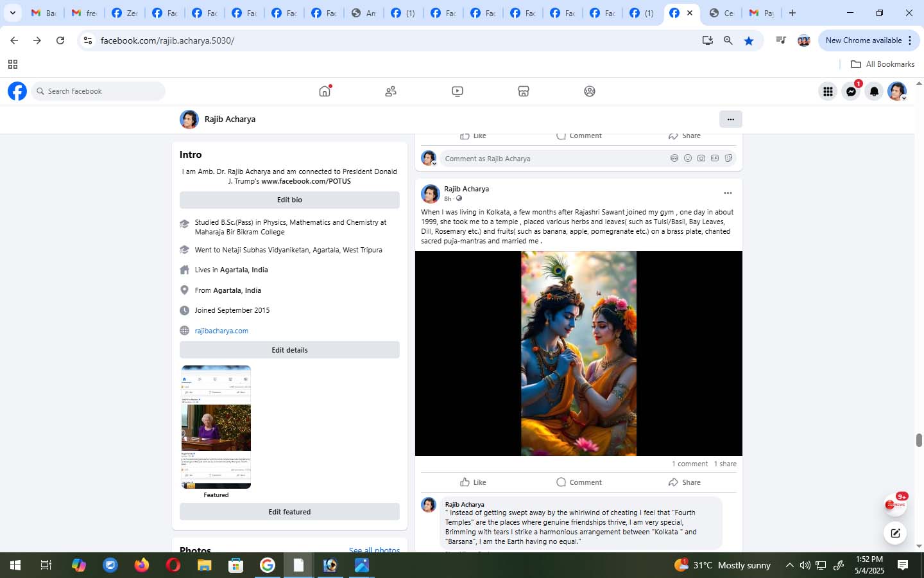Open Chrome apps grid shortcut

[x=12, y=64]
